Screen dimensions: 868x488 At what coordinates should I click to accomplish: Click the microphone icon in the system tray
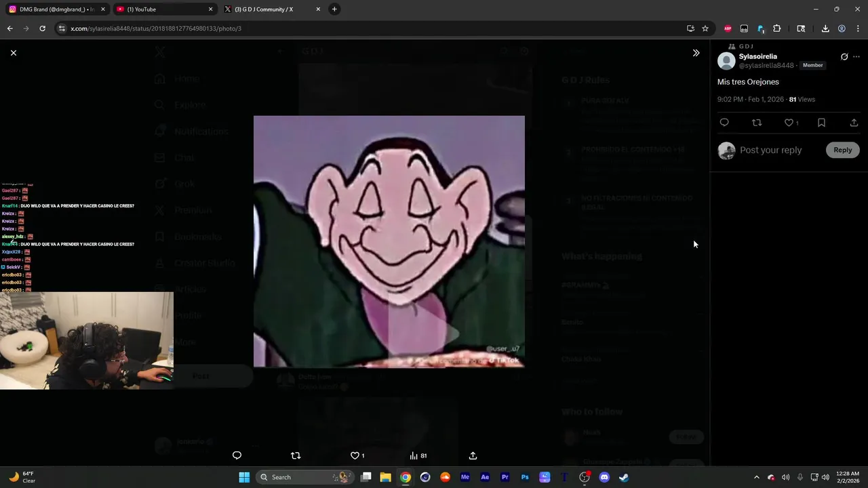tap(800, 477)
